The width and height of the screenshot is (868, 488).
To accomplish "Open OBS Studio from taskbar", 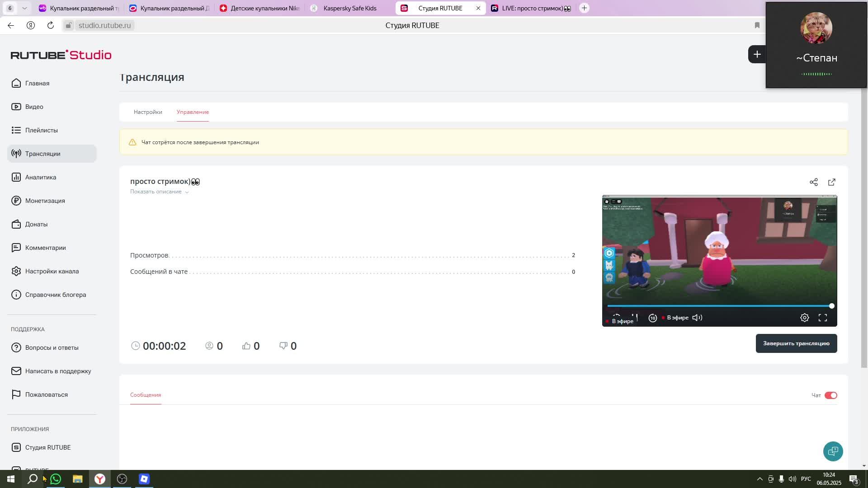I will [x=122, y=479].
